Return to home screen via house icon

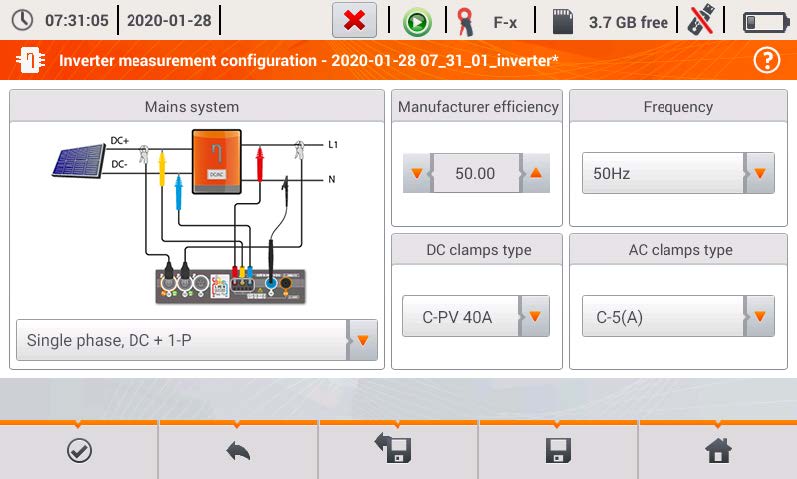717,451
